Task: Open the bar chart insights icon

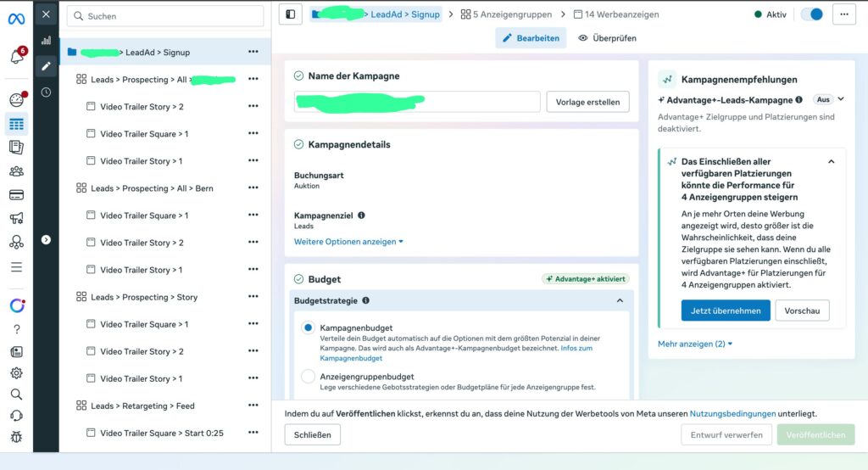Action: [46, 40]
